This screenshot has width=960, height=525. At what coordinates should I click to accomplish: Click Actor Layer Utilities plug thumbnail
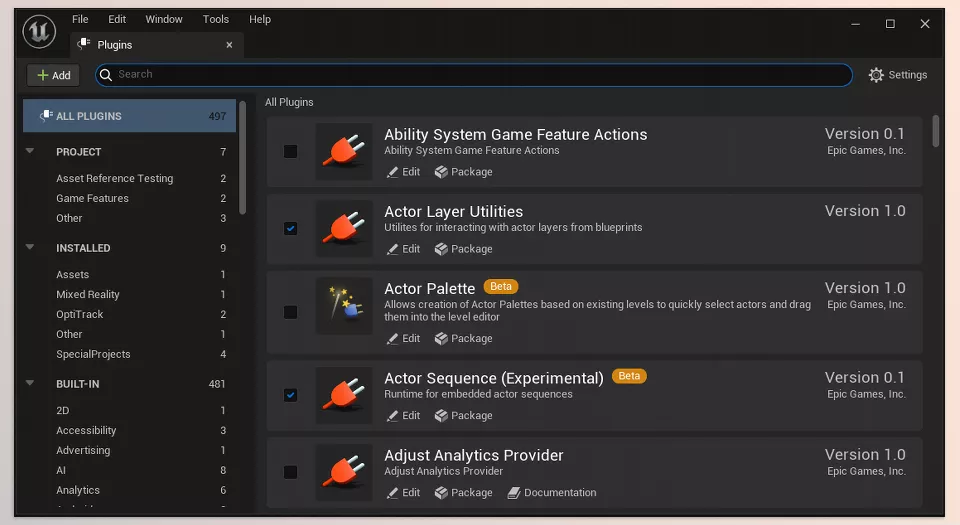tap(343, 228)
